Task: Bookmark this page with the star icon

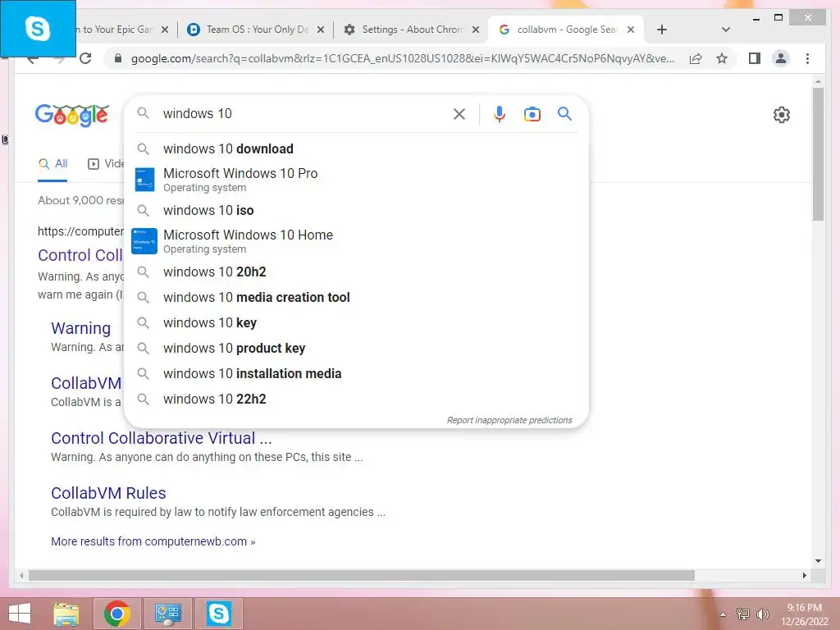Action: coord(722,58)
